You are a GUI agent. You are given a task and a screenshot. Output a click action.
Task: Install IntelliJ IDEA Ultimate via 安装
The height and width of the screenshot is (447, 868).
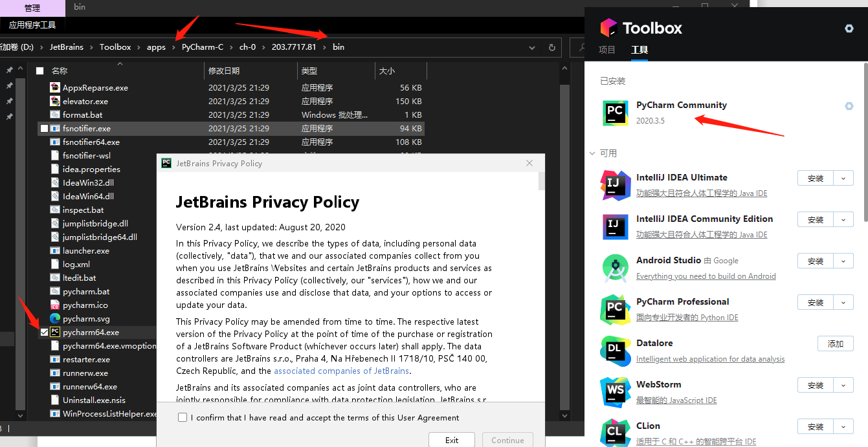pyautogui.click(x=816, y=179)
